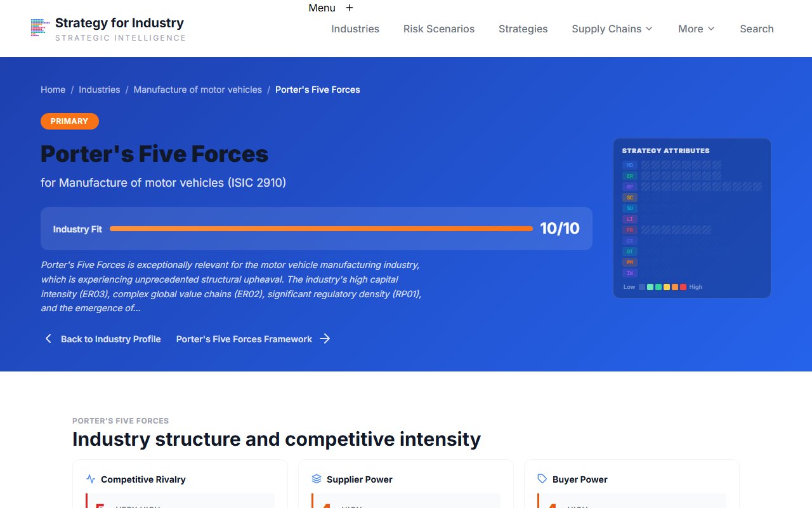Click the right arrow after Porter's Five Forces Framework
This screenshot has height=508, width=812.
point(325,339)
